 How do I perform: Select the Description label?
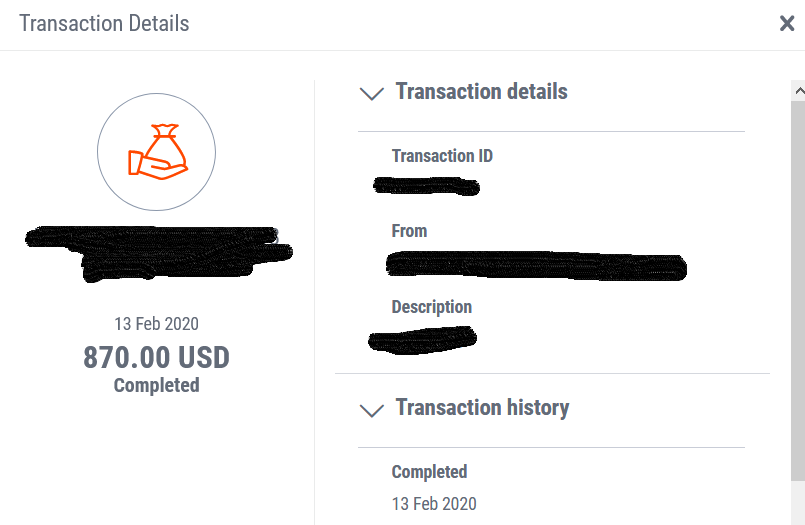tap(432, 307)
